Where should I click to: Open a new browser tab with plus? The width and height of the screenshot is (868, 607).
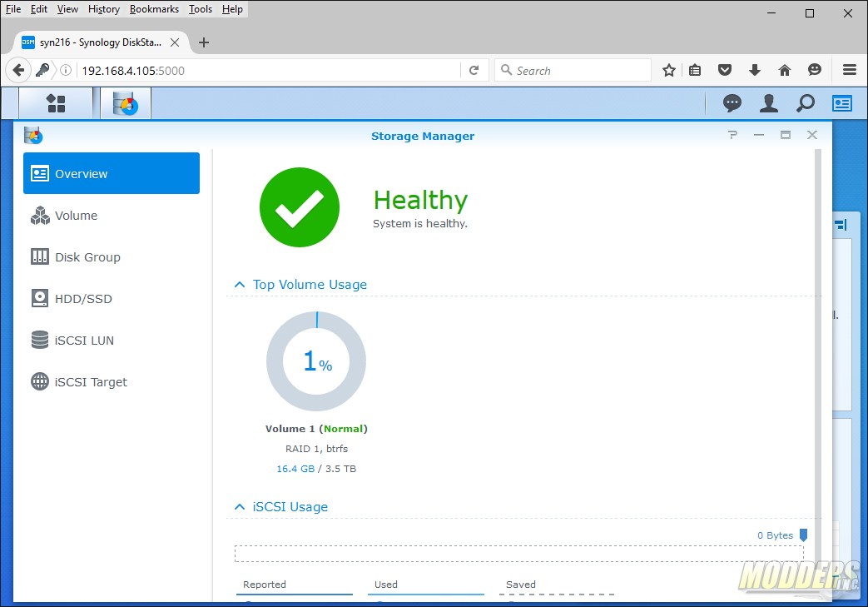click(x=204, y=42)
